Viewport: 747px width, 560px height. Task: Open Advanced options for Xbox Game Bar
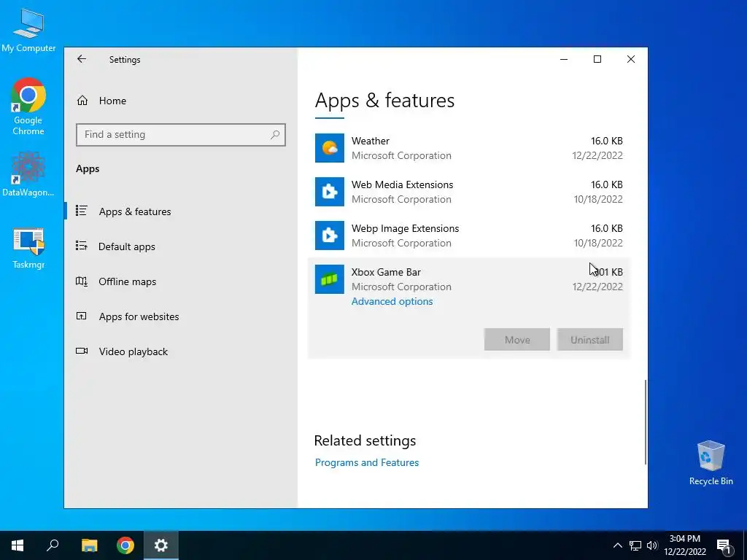[x=392, y=301]
